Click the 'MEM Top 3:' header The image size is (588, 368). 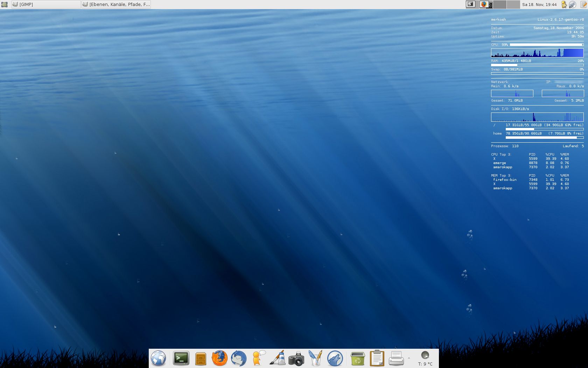(501, 176)
